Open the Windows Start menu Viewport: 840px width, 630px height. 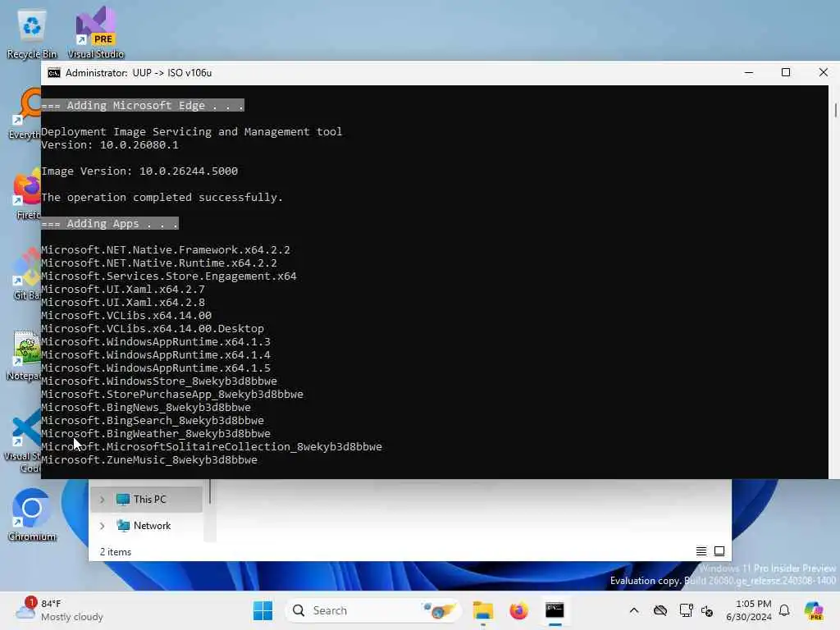[x=262, y=610]
